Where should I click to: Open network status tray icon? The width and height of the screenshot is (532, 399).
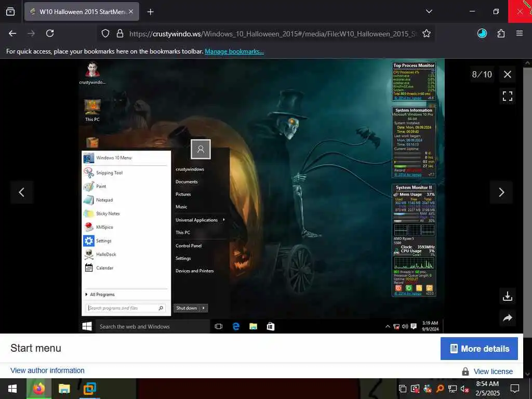[x=453, y=389]
